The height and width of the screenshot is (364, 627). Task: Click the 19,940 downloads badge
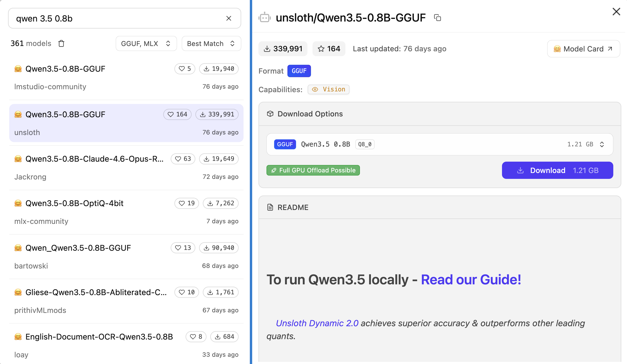tap(219, 69)
